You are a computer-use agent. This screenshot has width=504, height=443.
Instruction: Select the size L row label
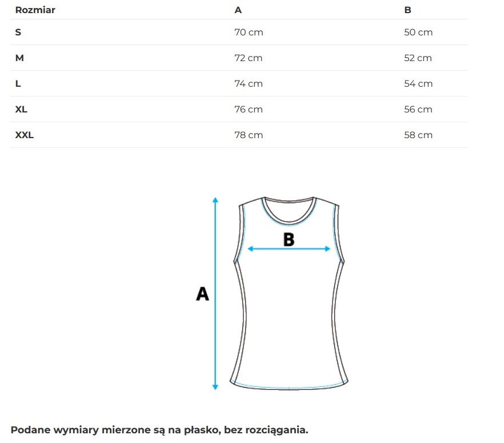18,84
